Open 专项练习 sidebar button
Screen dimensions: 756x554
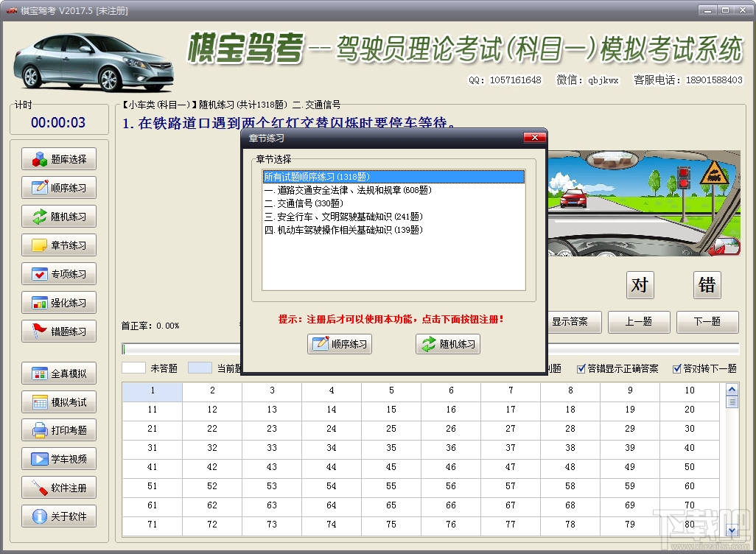59,274
